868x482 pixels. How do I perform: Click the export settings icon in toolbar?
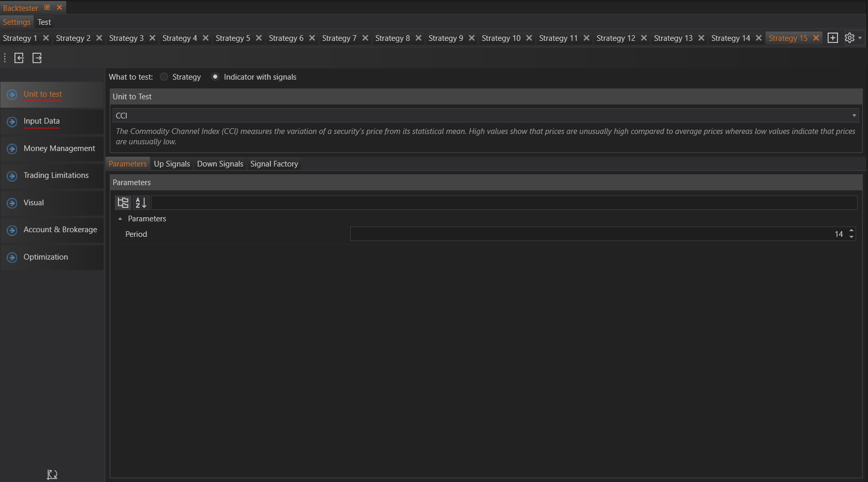coord(37,58)
